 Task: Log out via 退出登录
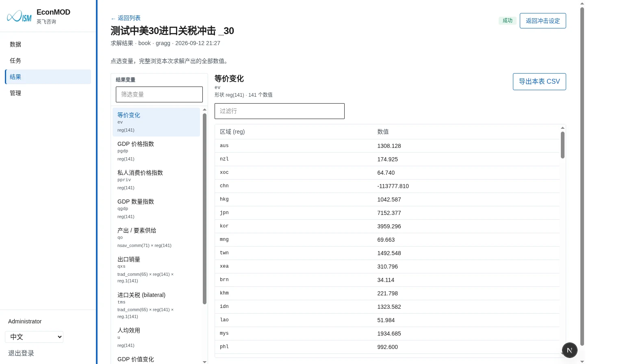click(x=21, y=353)
